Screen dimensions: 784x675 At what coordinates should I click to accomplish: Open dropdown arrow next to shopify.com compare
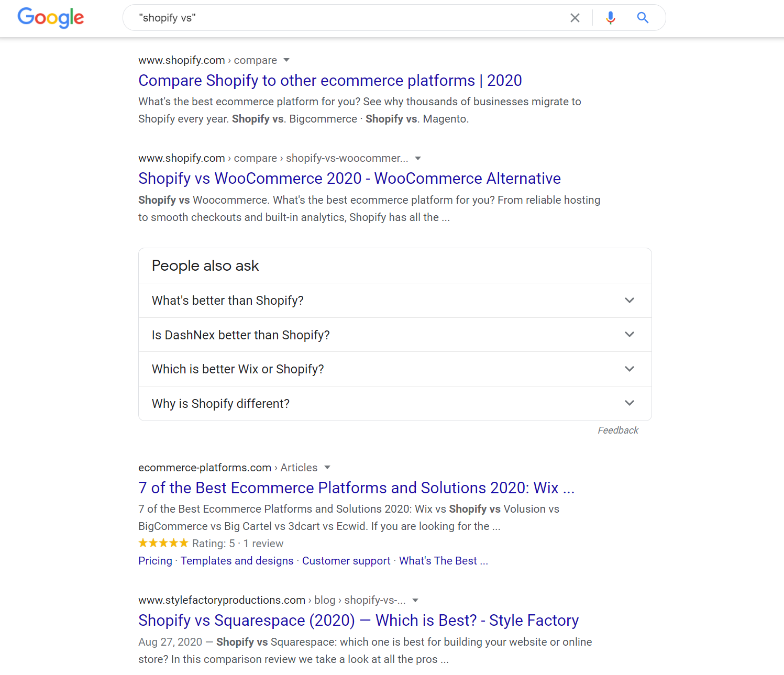[x=286, y=60]
